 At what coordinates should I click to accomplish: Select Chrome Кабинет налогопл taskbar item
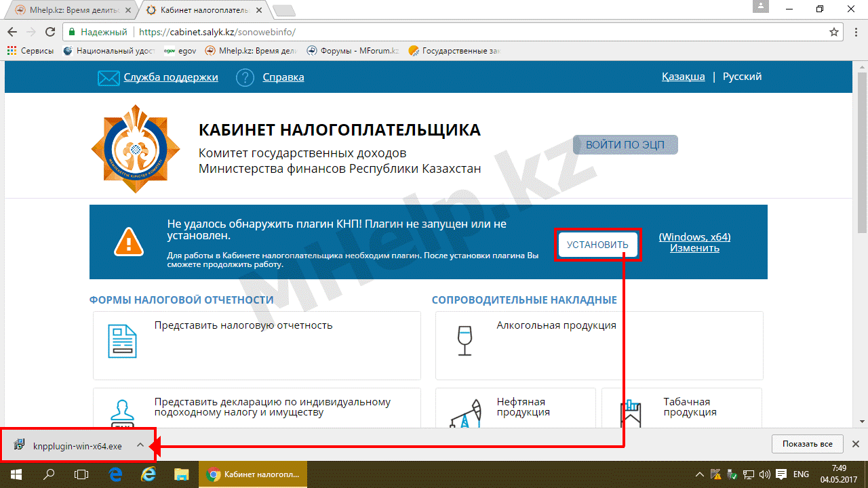253,474
